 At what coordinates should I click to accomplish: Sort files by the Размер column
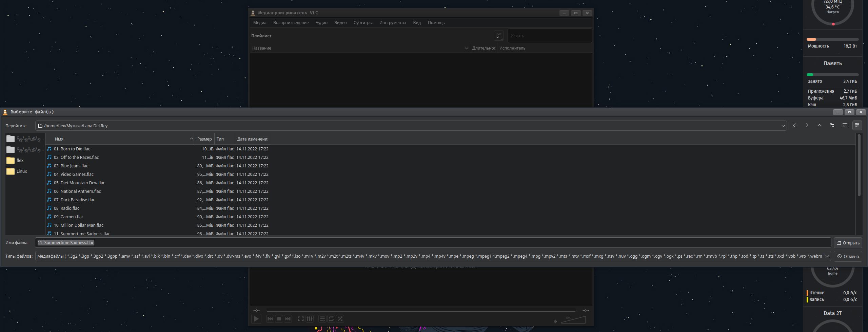tap(205, 139)
